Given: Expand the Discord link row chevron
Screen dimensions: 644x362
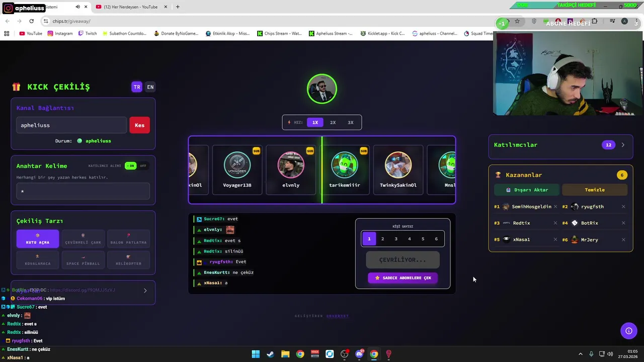Looking at the screenshot, I should tap(145, 291).
